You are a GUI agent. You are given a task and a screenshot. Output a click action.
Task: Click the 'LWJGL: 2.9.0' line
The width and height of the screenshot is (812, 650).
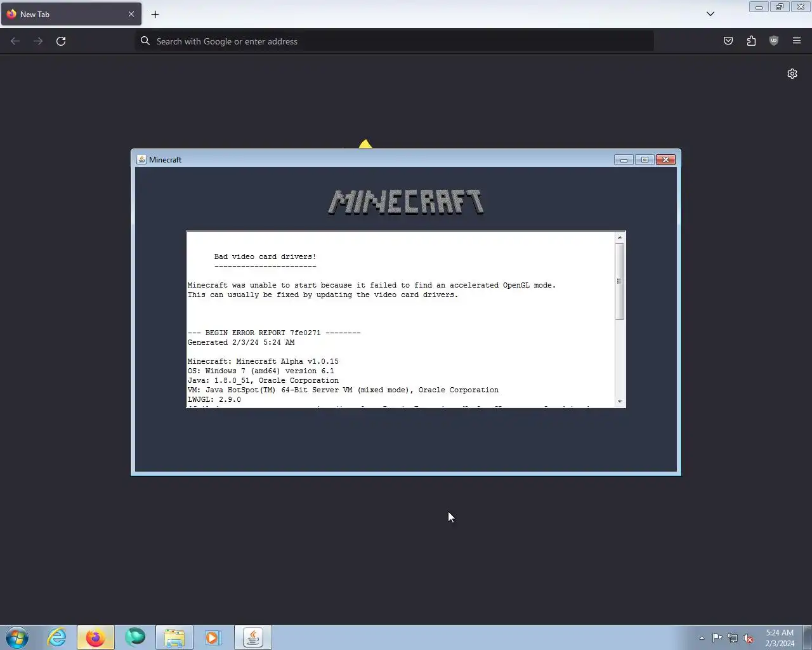[214, 400]
